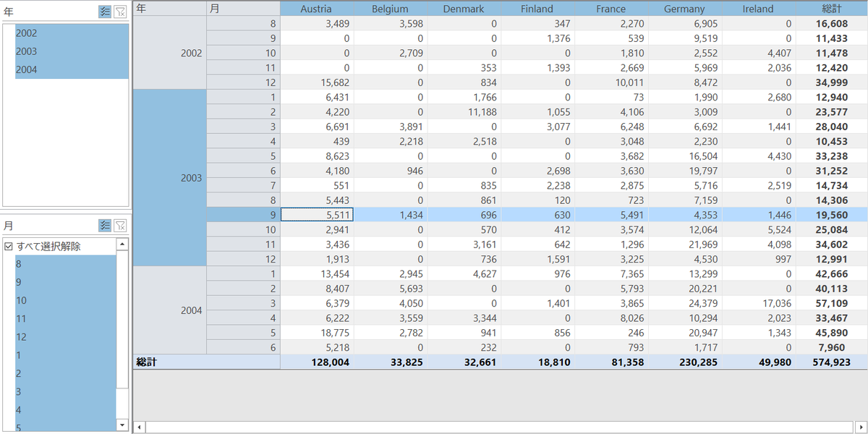Click the slicer list scroll up arrow
Viewport: 868px width, 434px height.
pyautogui.click(x=122, y=245)
